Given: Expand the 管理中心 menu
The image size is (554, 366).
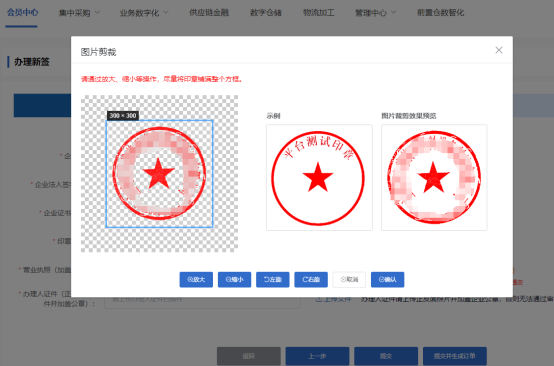Looking at the screenshot, I should 375,13.
